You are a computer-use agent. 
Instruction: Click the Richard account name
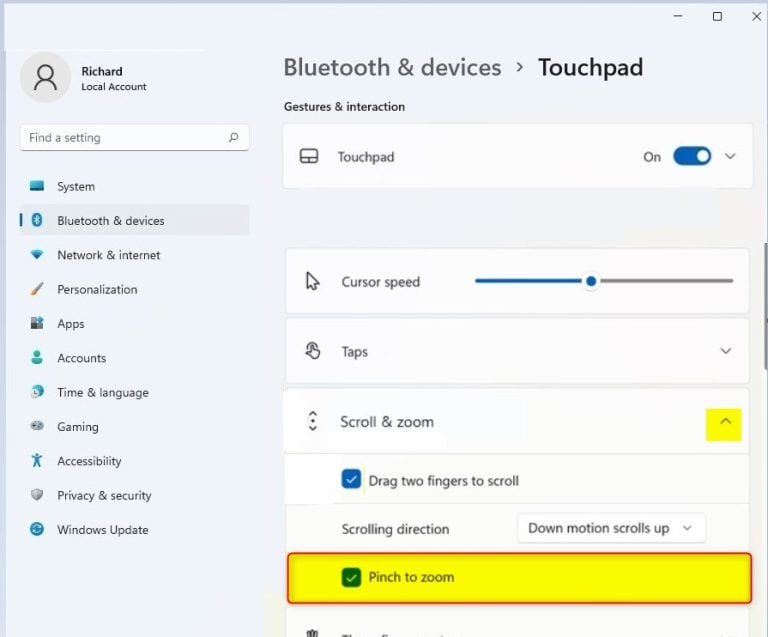tap(102, 71)
